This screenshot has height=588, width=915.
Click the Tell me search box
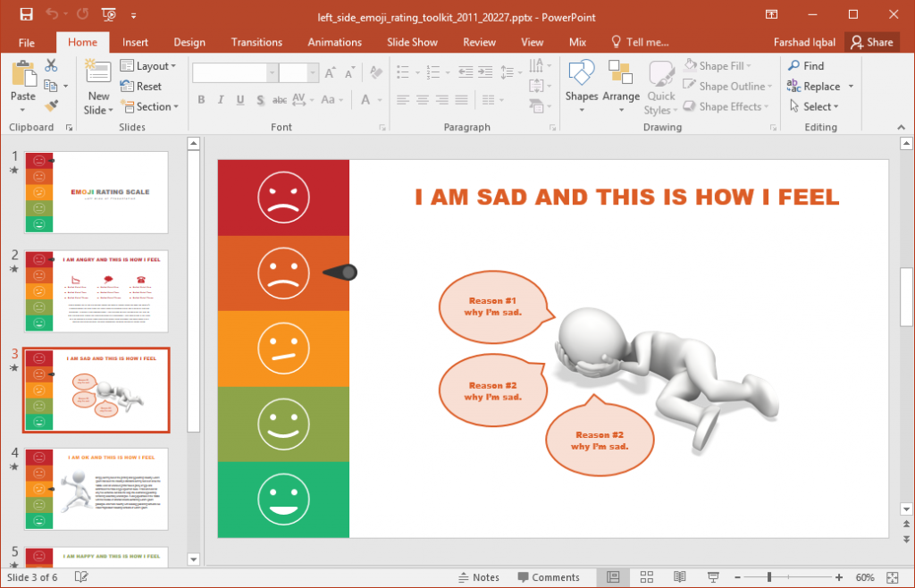point(640,42)
